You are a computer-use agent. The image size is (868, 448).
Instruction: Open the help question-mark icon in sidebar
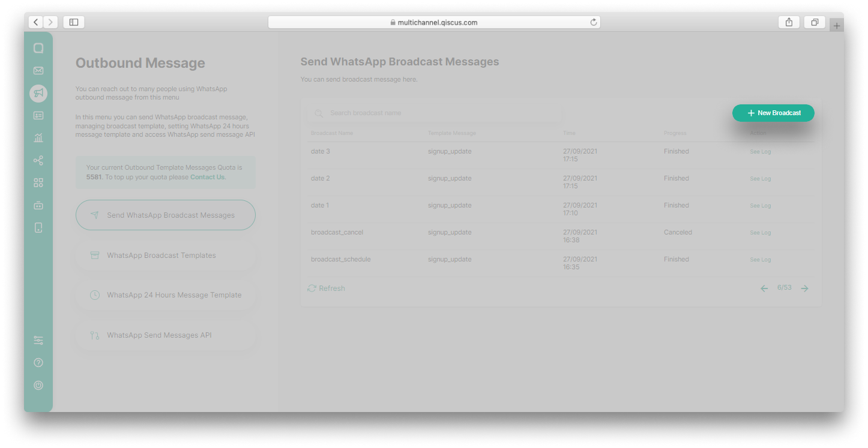pyautogui.click(x=38, y=362)
